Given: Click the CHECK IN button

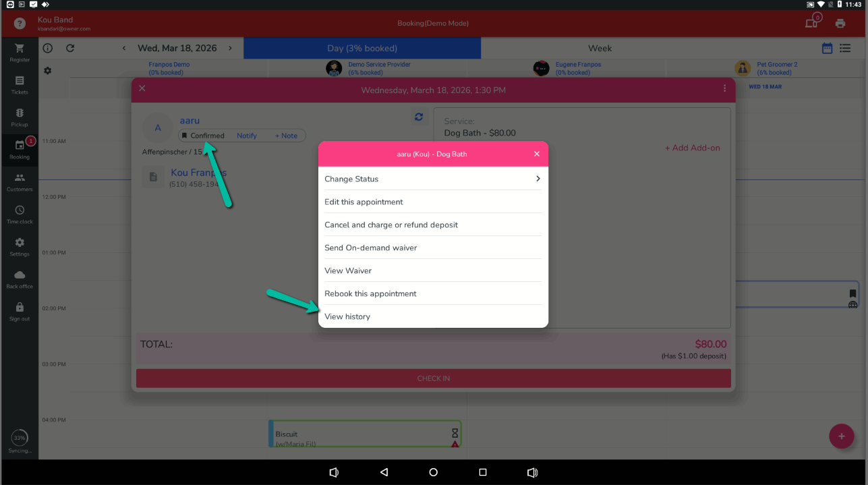Looking at the screenshot, I should pyautogui.click(x=433, y=378).
